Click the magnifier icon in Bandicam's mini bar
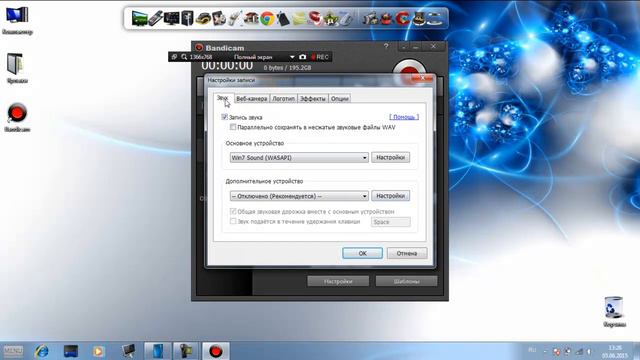This screenshot has width=640, height=360. coord(184,57)
